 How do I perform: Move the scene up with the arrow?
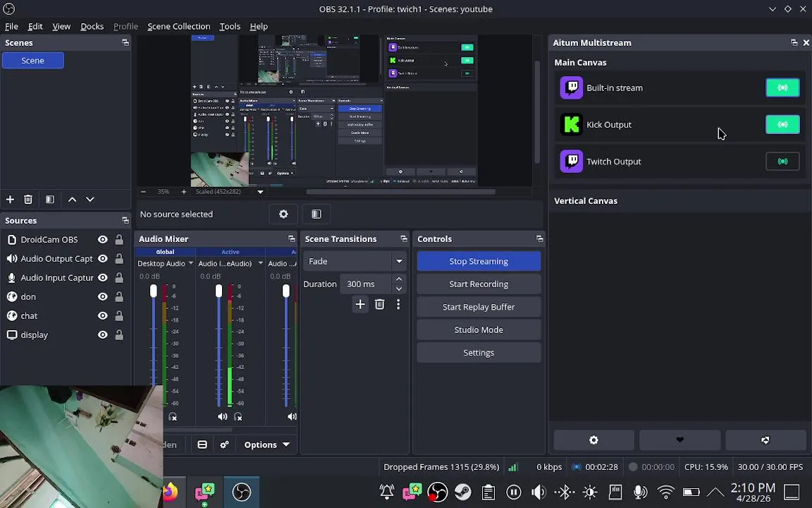pos(72,200)
